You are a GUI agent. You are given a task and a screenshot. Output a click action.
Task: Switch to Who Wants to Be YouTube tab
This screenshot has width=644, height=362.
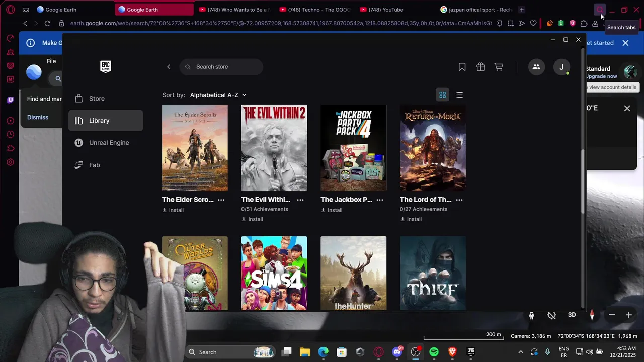(x=234, y=10)
